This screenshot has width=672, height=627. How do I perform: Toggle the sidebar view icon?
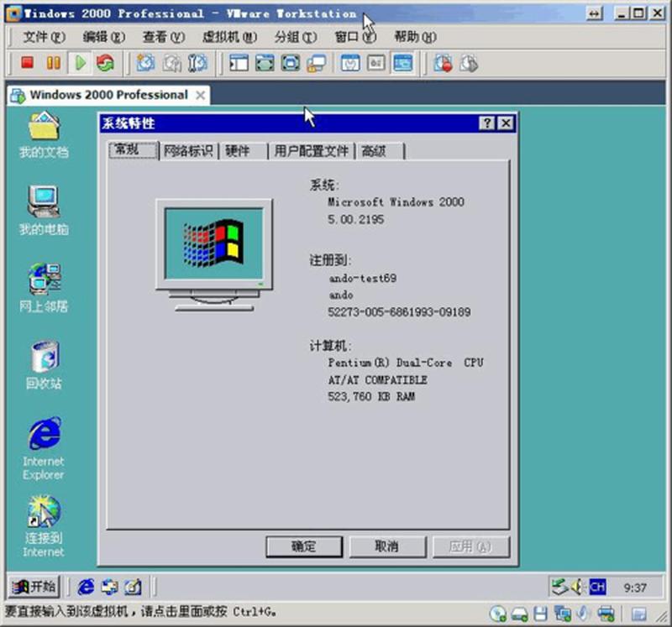tap(239, 63)
